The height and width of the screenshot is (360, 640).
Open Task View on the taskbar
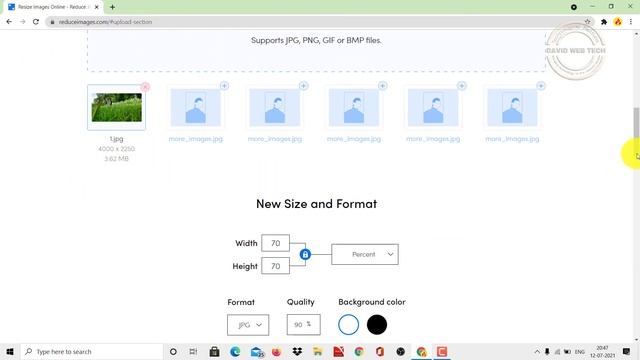click(x=193, y=351)
